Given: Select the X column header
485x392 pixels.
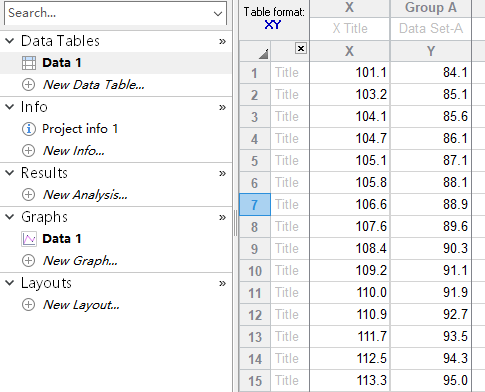Looking at the screenshot, I should (x=349, y=8).
